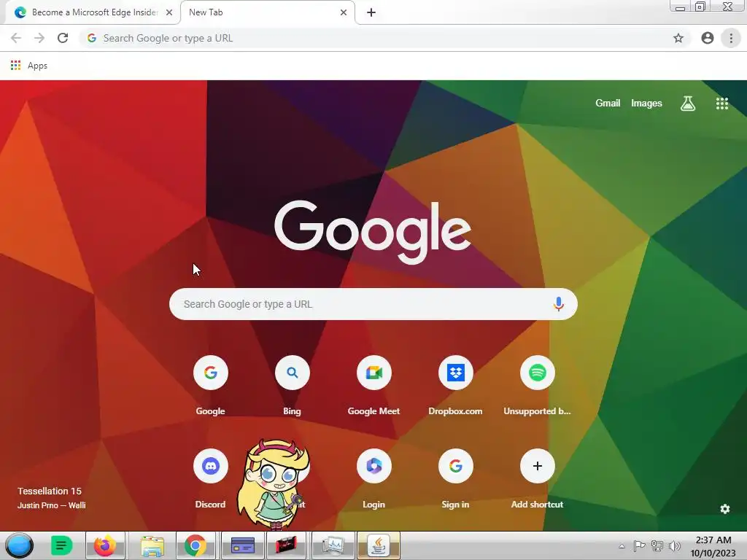Open the profile avatar menu
This screenshot has height=560, width=747.
tap(707, 38)
